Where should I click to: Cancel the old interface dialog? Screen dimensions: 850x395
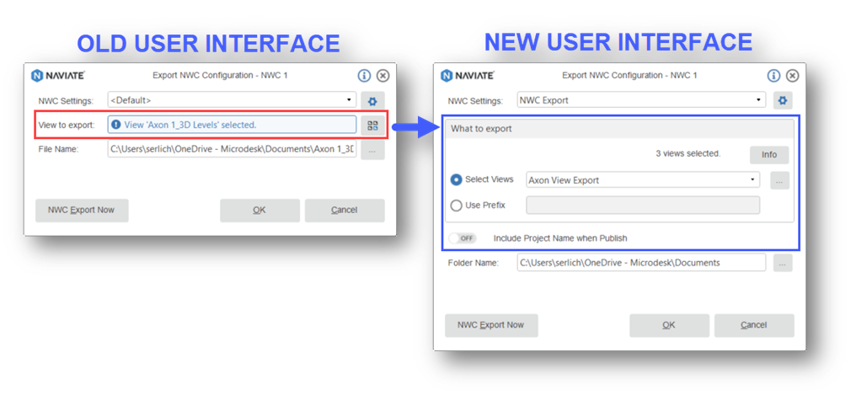tap(345, 210)
